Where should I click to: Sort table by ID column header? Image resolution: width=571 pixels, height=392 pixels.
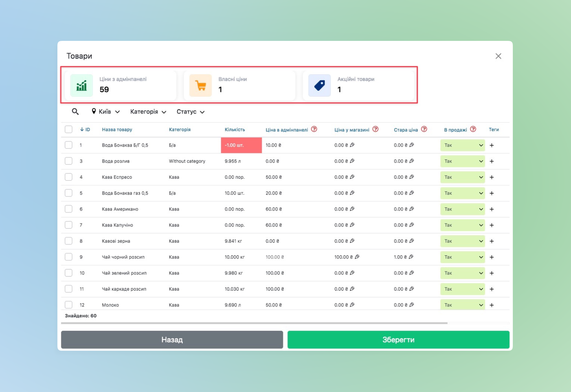pyautogui.click(x=85, y=130)
